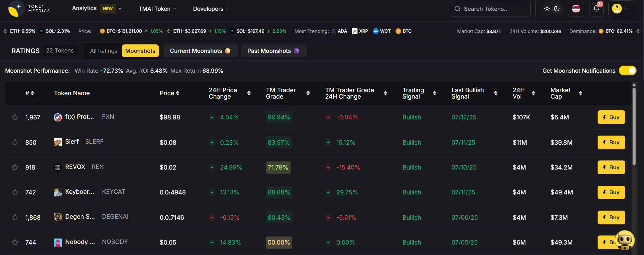Buy the KEYCAT token
This screenshot has height=255, width=644.
coord(611,192)
